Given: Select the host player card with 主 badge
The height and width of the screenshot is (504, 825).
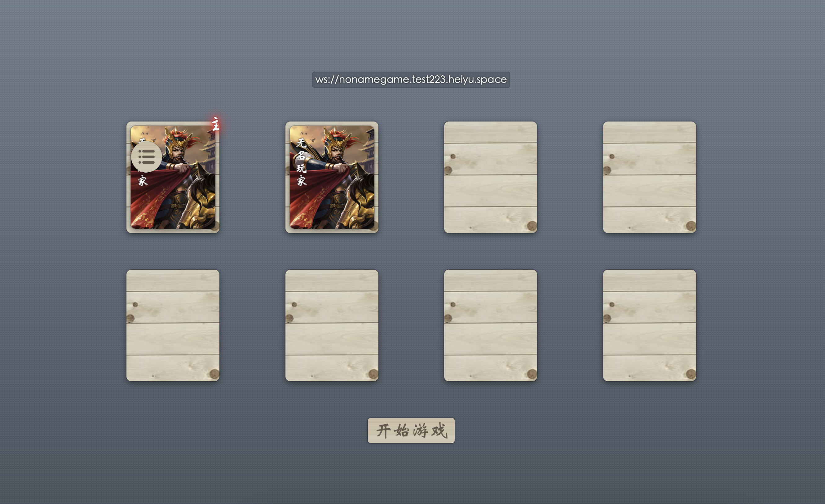Looking at the screenshot, I should pyautogui.click(x=173, y=177).
